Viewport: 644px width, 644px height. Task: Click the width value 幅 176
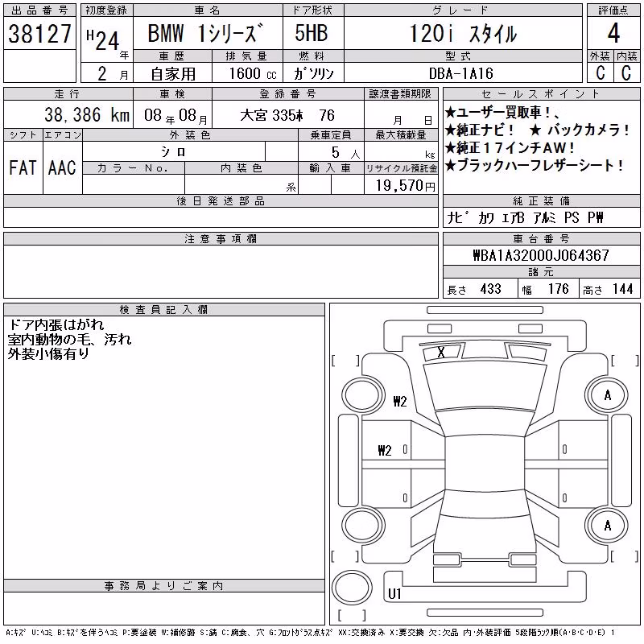point(545,289)
